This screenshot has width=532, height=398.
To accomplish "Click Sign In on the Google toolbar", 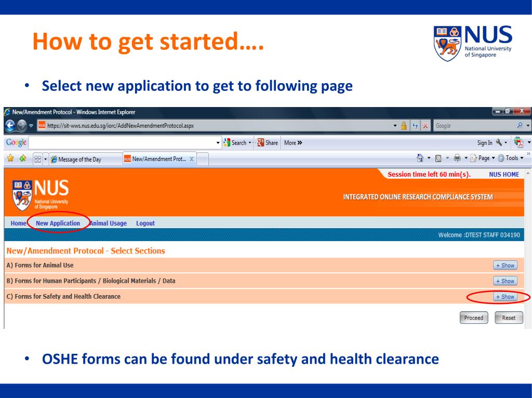I will pyautogui.click(x=485, y=143).
